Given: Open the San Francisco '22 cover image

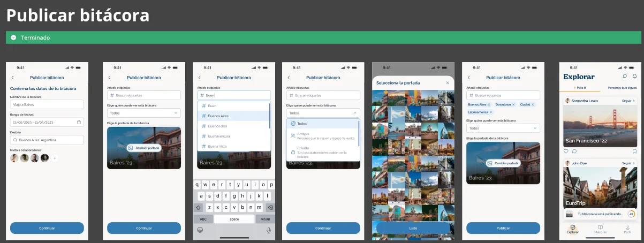Looking at the screenshot, I should 600,126.
